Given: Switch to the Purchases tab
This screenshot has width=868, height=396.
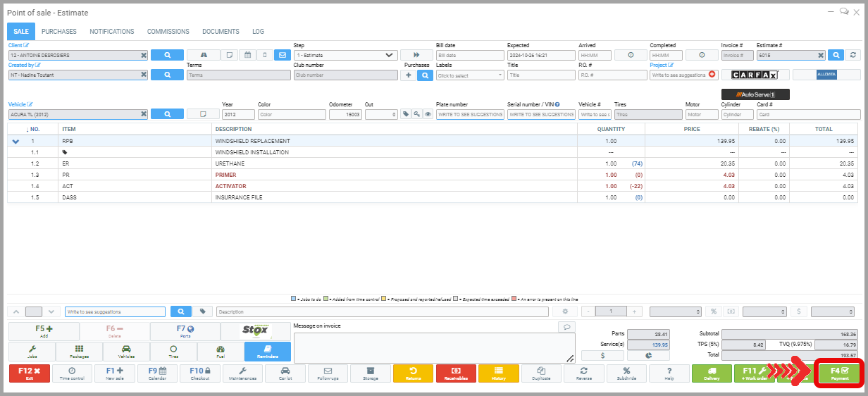Looking at the screenshot, I should [59, 32].
